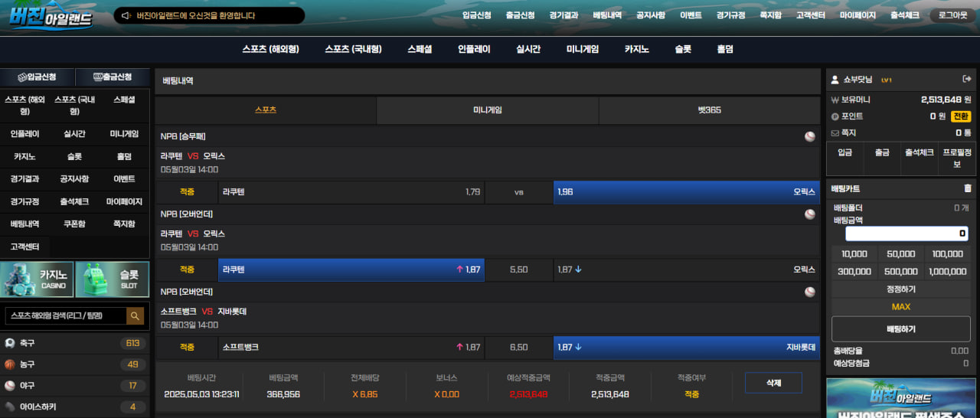Open 베팅내역 in the top menu
Viewport: 980px width, 418px height.
point(607,15)
